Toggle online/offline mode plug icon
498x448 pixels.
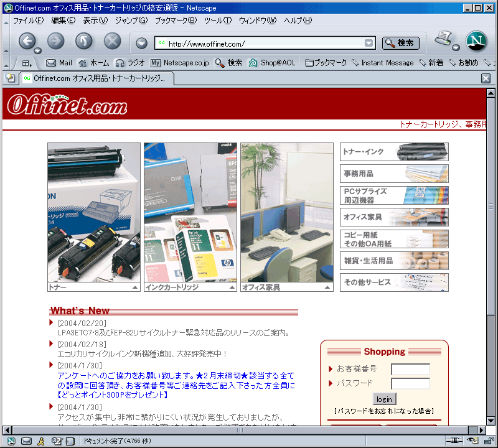click(x=454, y=441)
